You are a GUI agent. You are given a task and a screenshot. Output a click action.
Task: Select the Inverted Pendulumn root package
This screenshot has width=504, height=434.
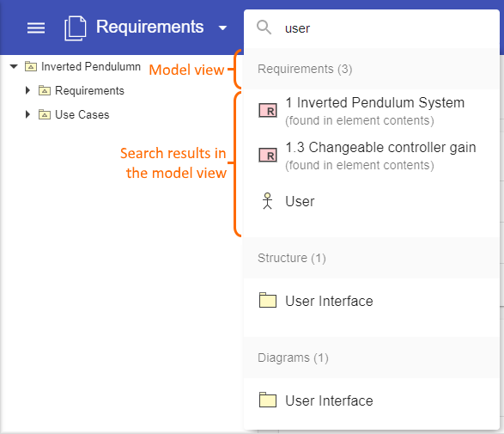coord(91,66)
